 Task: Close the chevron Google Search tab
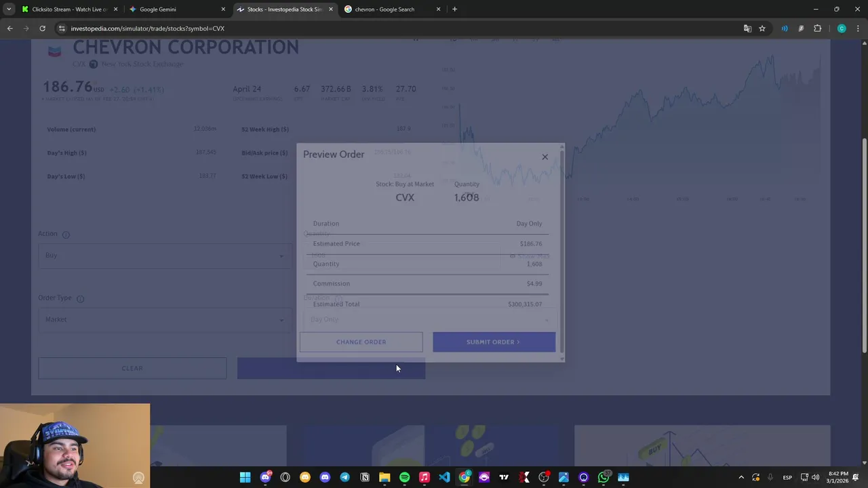coord(438,9)
